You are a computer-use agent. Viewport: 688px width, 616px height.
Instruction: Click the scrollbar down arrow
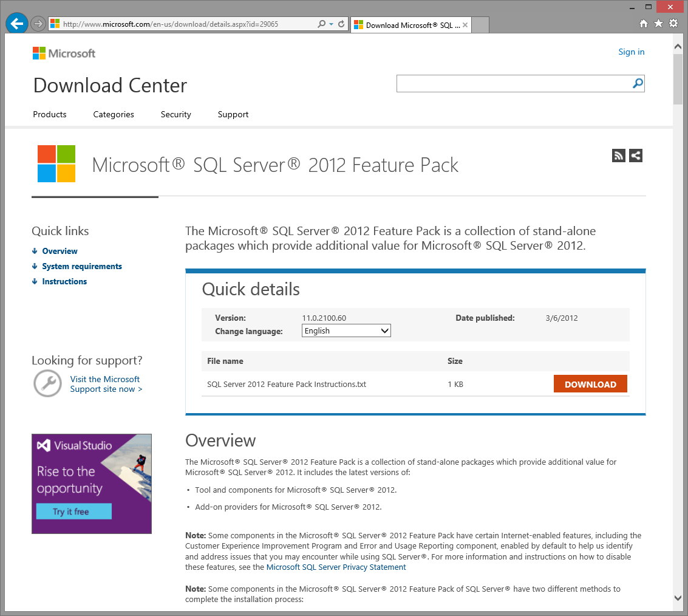click(x=678, y=598)
